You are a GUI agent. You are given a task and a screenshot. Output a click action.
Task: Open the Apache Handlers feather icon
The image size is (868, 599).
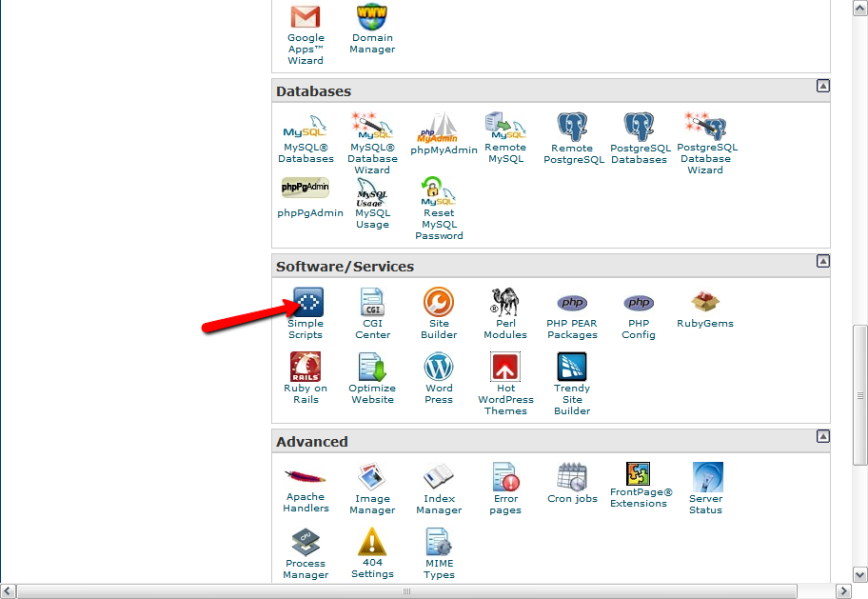pyautogui.click(x=305, y=477)
